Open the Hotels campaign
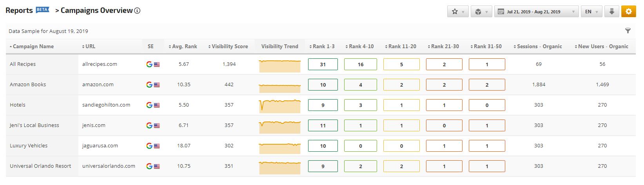Viewport: 644px width, 185px height. (x=18, y=105)
